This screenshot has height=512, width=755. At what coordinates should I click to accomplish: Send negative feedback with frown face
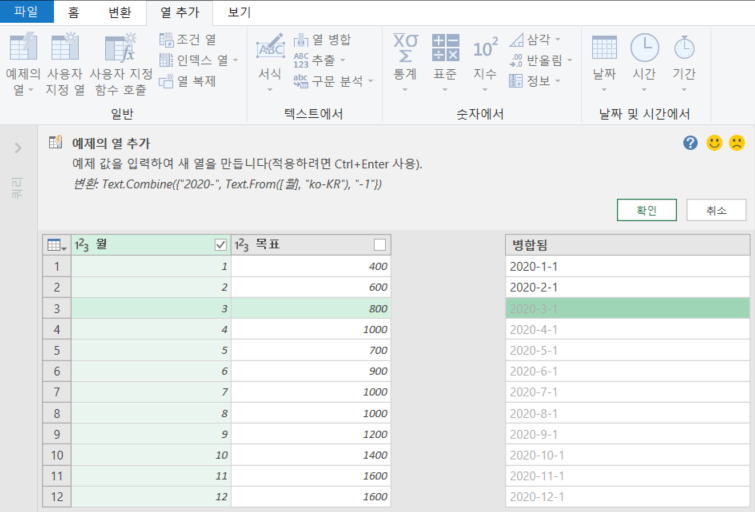737,143
